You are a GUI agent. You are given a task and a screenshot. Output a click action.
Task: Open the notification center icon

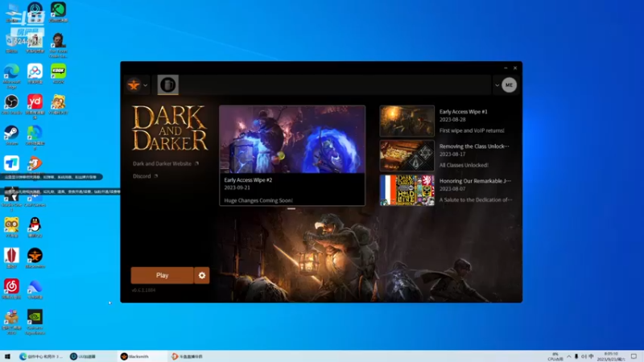634,356
